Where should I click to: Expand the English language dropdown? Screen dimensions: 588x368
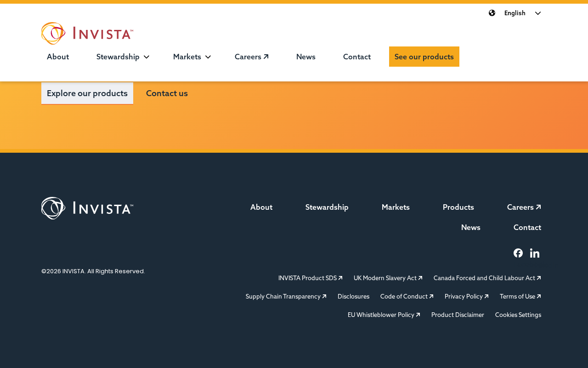point(523,13)
